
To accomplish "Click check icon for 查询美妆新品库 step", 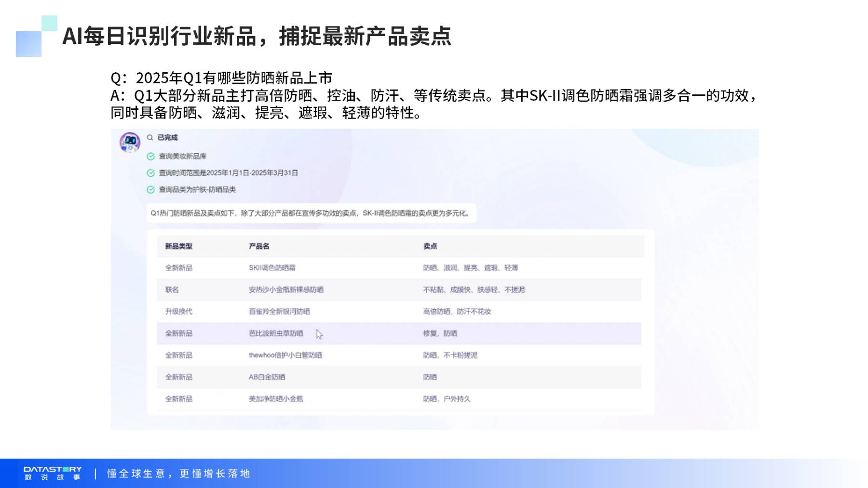I will (150, 157).
